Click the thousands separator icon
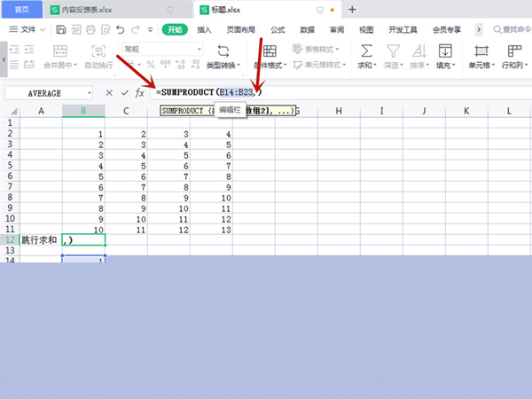The width and height of the screenshot is (532, 399). click(x=166, y=65)
